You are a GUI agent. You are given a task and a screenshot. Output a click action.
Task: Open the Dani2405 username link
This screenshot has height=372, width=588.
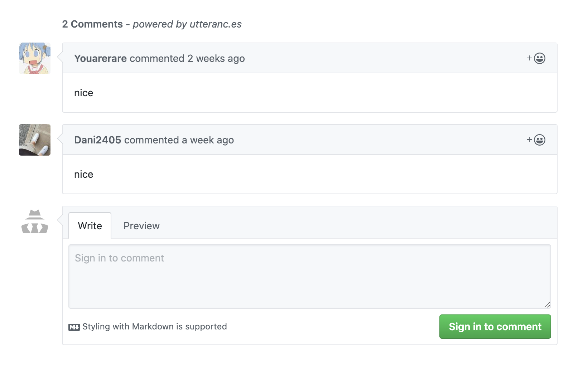pyautogui.click(x=97, y=140)
